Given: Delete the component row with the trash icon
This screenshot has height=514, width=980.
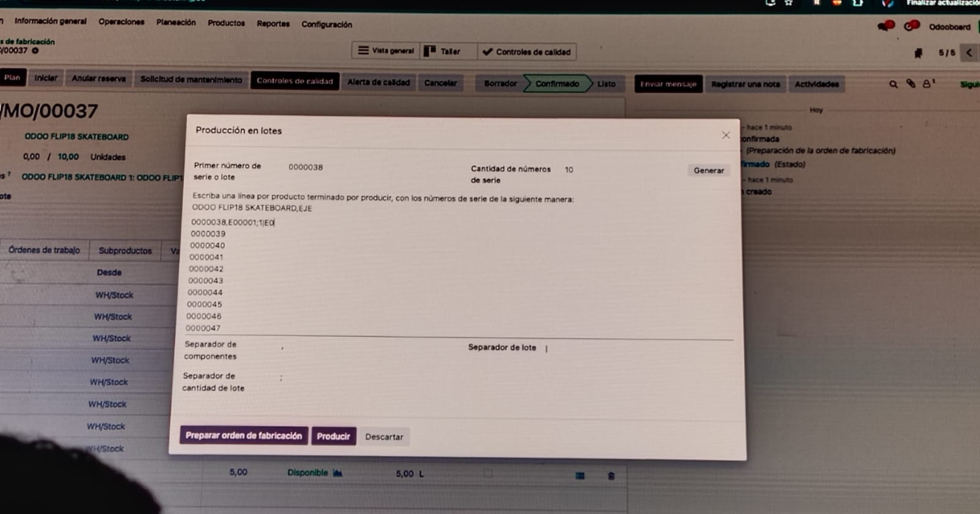Looking at the screenshot, I should (x=611, y=476).
